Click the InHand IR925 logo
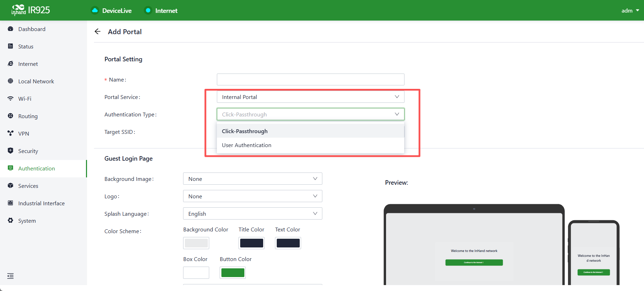Screen dimensions: 644x291 (x=31, y=10)
